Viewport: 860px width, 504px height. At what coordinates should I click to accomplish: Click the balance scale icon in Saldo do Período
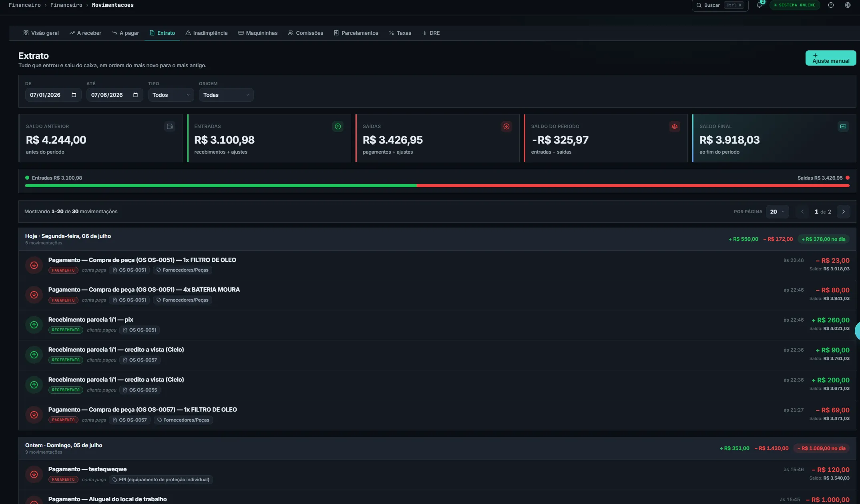pos(675,126)
